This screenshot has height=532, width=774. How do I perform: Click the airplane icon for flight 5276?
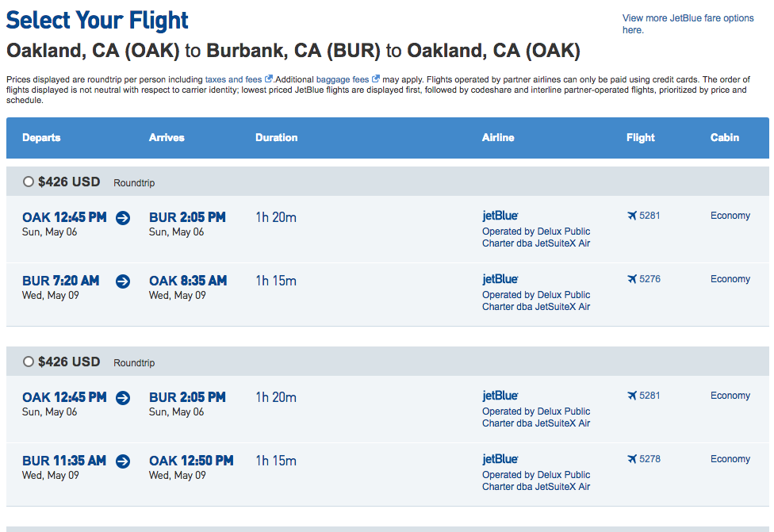tap(632, 279)
